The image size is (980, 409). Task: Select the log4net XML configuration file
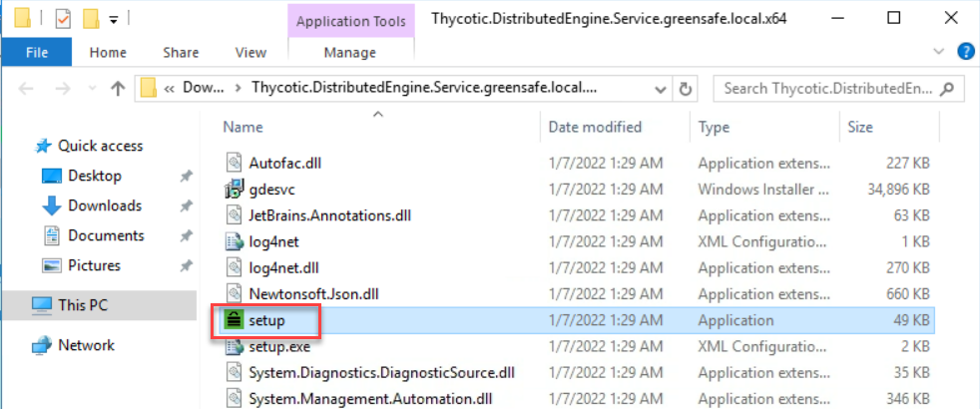273,241
